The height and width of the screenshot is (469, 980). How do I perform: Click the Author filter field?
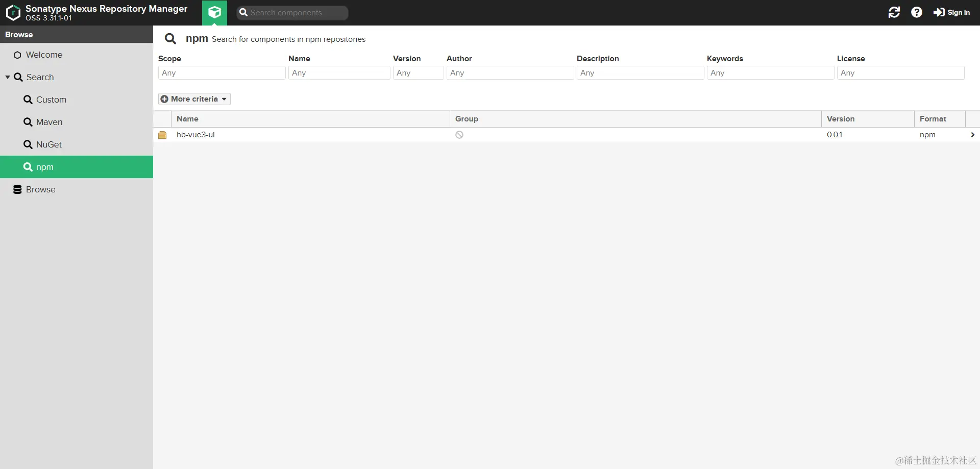pyautogui.click(x=510, y=73)
